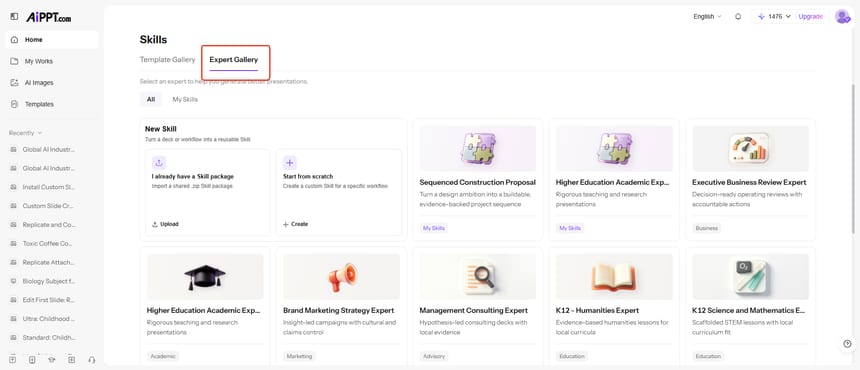
Task: Click the megaphone thumbnail of Brand Marketing Strategy Expert
Action: pyautogui.click(x=341, y=276)
